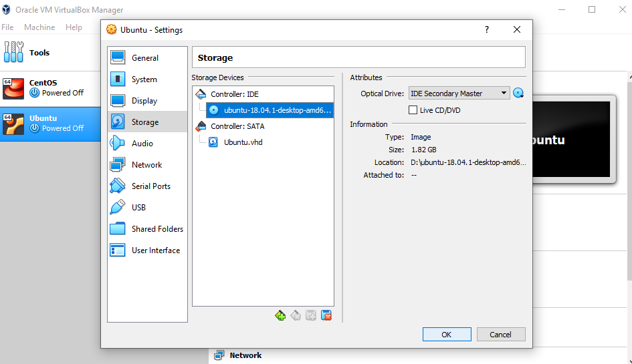632x364 pixels.
Task: Open the Display settings category
Action: 147,101
